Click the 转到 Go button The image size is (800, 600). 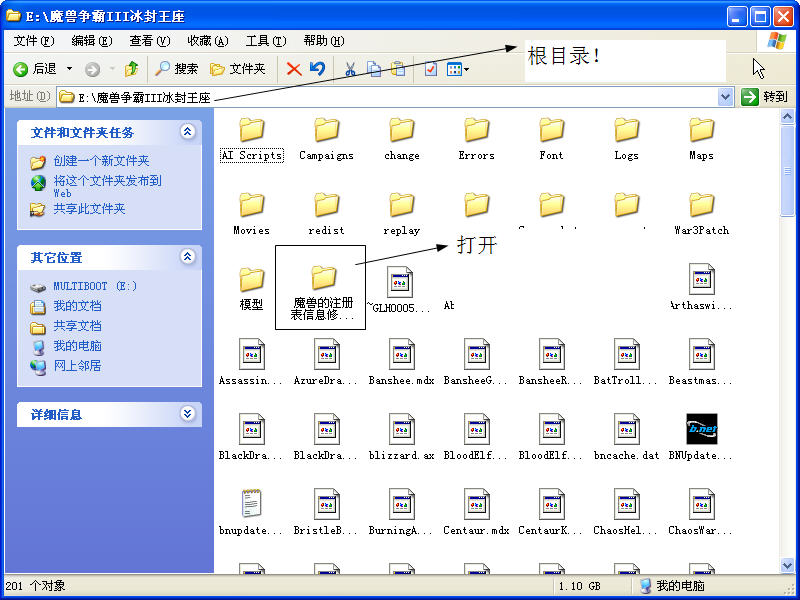tap(764, 97)
